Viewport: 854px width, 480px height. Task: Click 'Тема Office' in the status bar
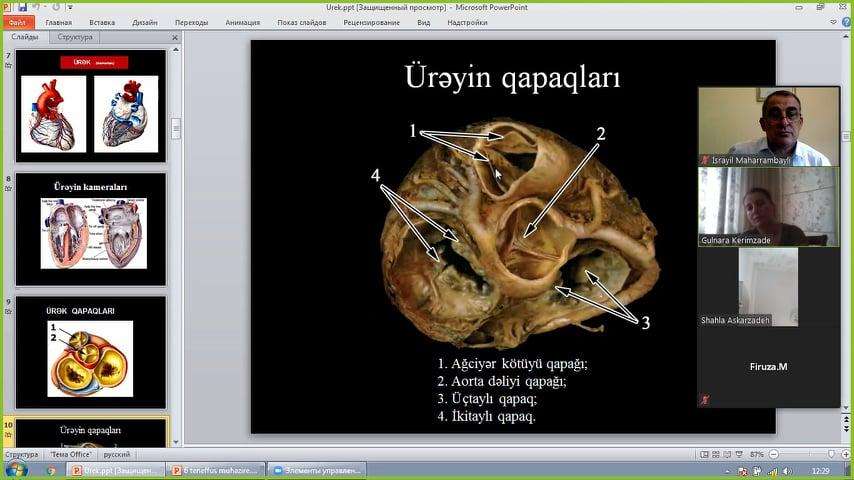[x=70, y=454]
